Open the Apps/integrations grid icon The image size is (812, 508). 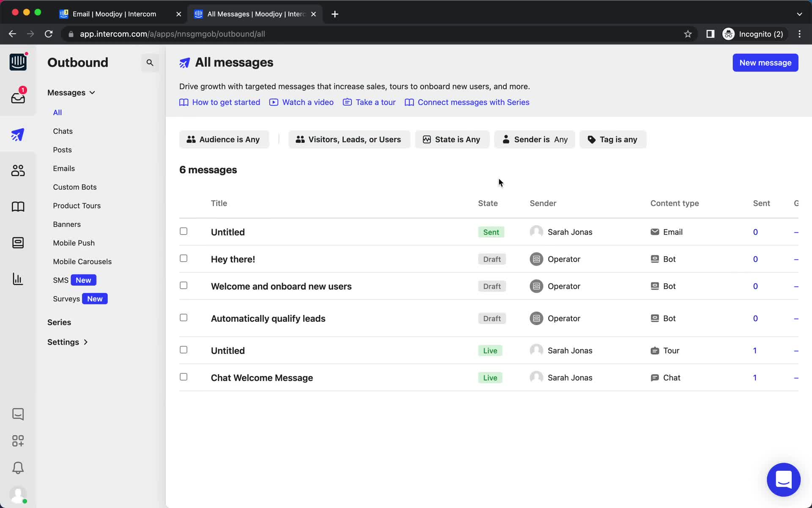click(17, 441)
